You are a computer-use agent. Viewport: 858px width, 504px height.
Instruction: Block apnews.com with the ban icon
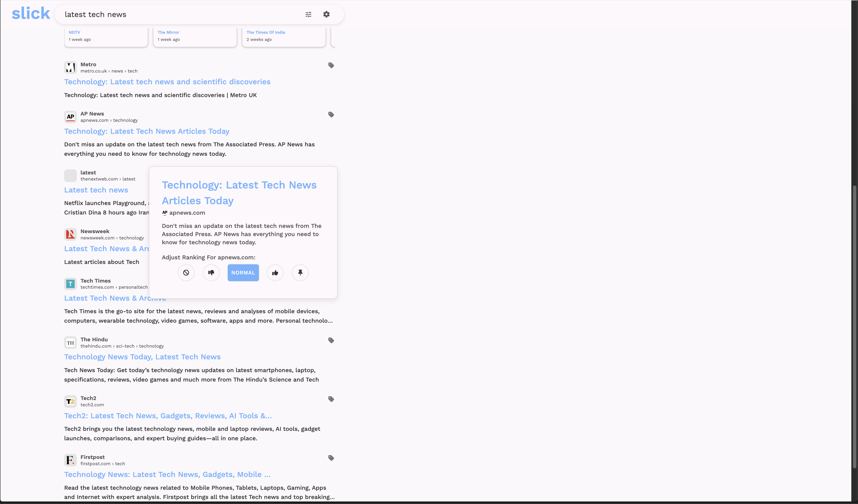[186, 272]
